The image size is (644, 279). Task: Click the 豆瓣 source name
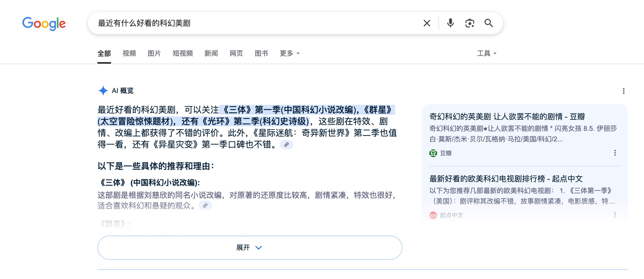(x=446, y=153)
